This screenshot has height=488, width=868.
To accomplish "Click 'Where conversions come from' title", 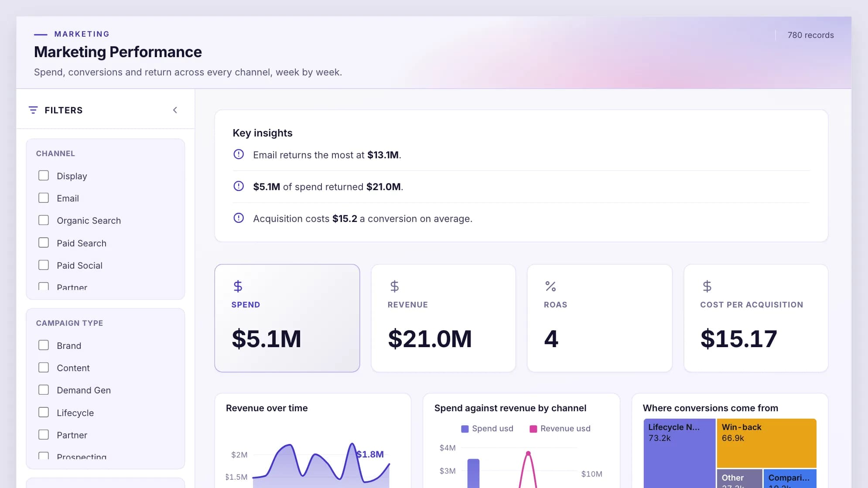I will pos(710,408).
